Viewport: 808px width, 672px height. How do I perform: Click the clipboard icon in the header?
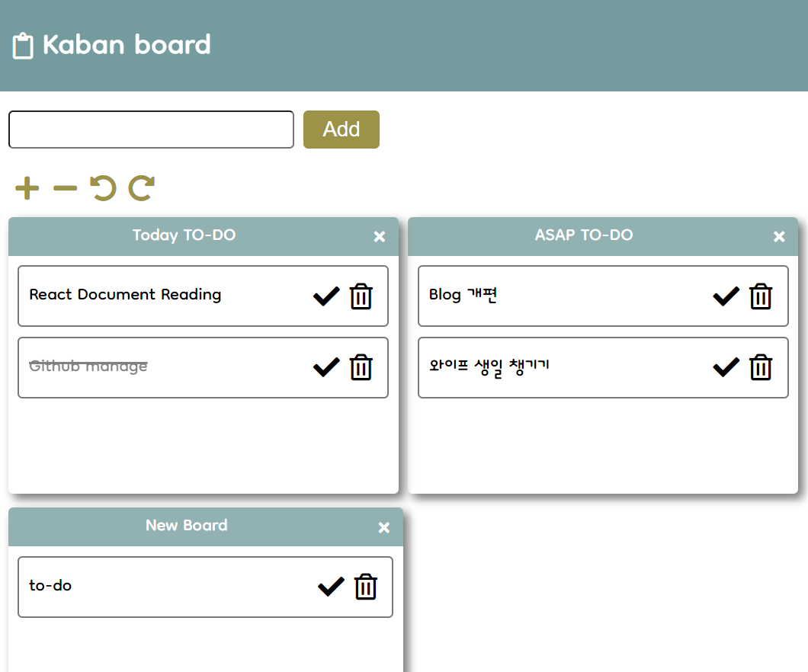(x=24, y=45)
